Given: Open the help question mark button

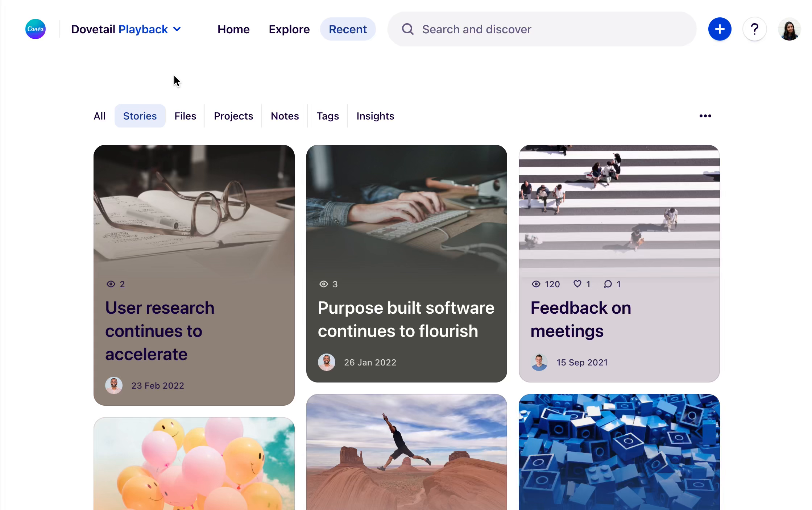Looking at the screenshot, I should pyautogui.click(x=754, y=29).
